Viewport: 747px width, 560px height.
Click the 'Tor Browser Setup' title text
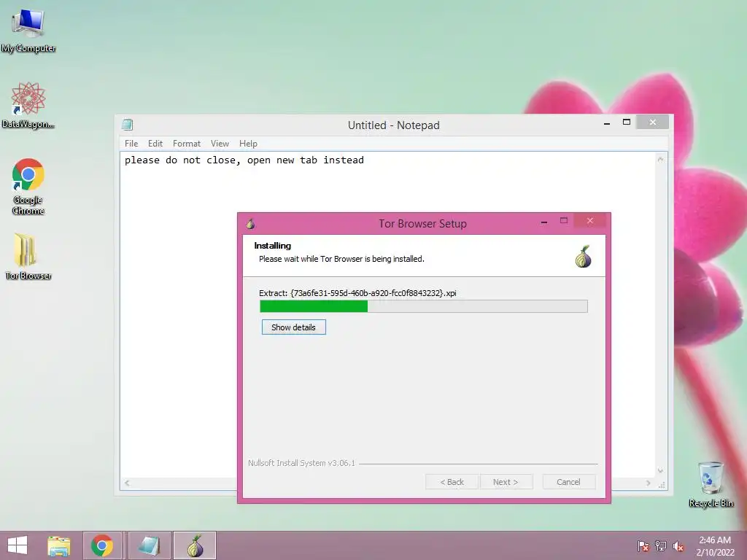tap(422, 223)
